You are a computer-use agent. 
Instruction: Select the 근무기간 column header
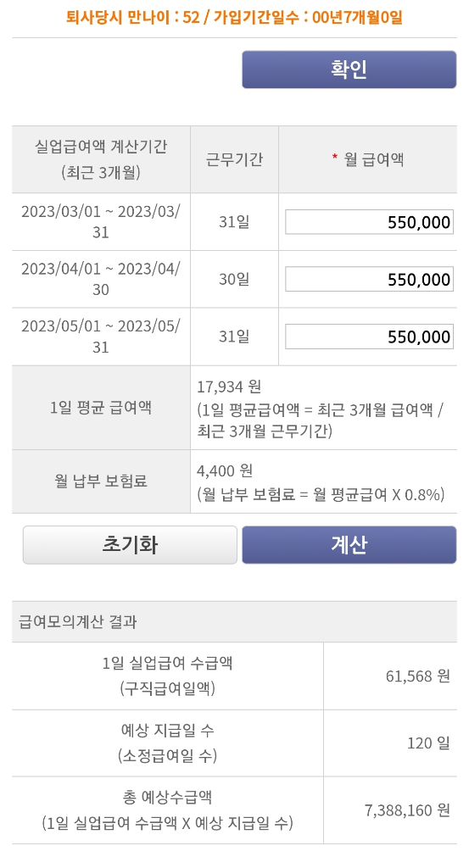pyautogui.click(x=234, y=159)
